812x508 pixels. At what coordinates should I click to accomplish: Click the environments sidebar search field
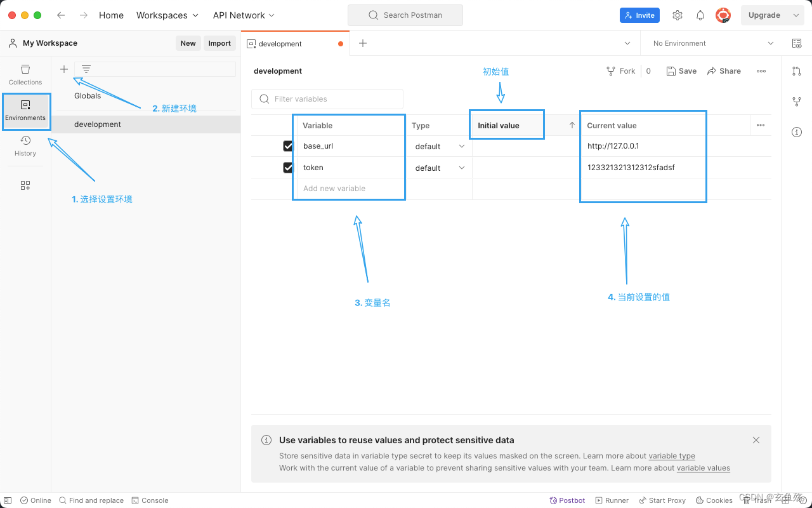(x=155, y=69)
